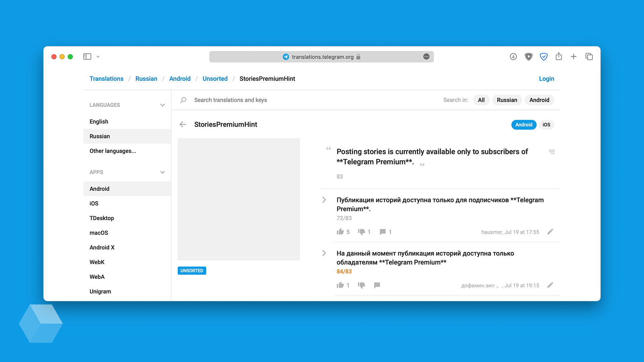Click the Login button in top right
Screen dimensions: 644x362
(x=546, y=79)
